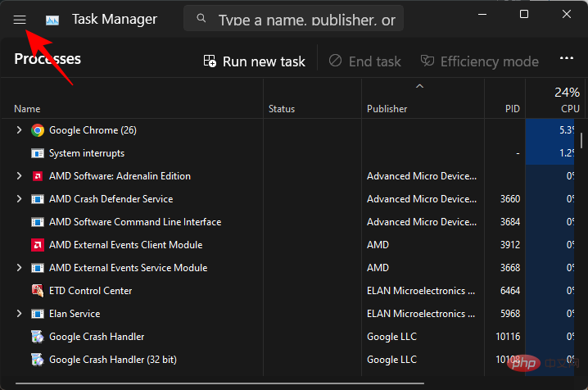This screenshot has height=390, width=588.
Task: Select Google Crash Handler (32 bit) row
Action: pos(288,360)
